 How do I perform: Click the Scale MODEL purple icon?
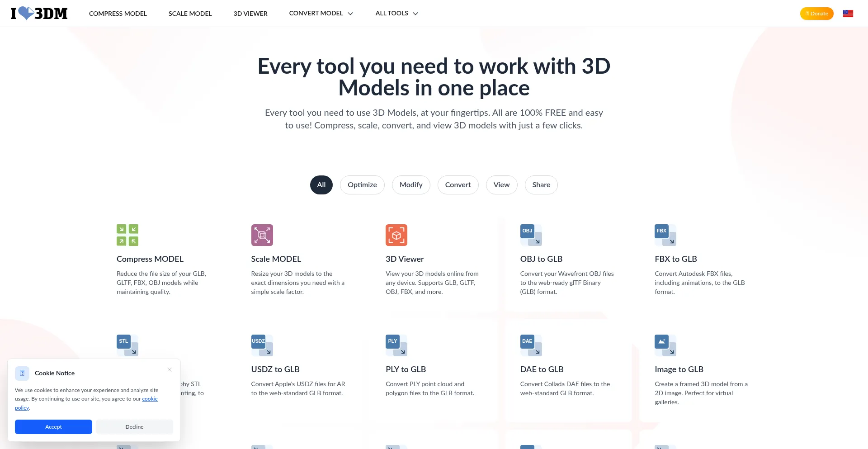(x=262, y=235)
